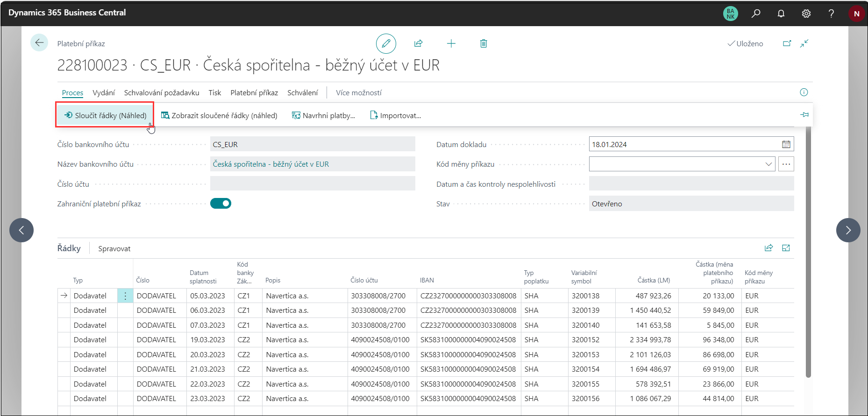Open Česká spořitelna bank account link
This screenshot has height=416, width=868.
click(271, 164)
